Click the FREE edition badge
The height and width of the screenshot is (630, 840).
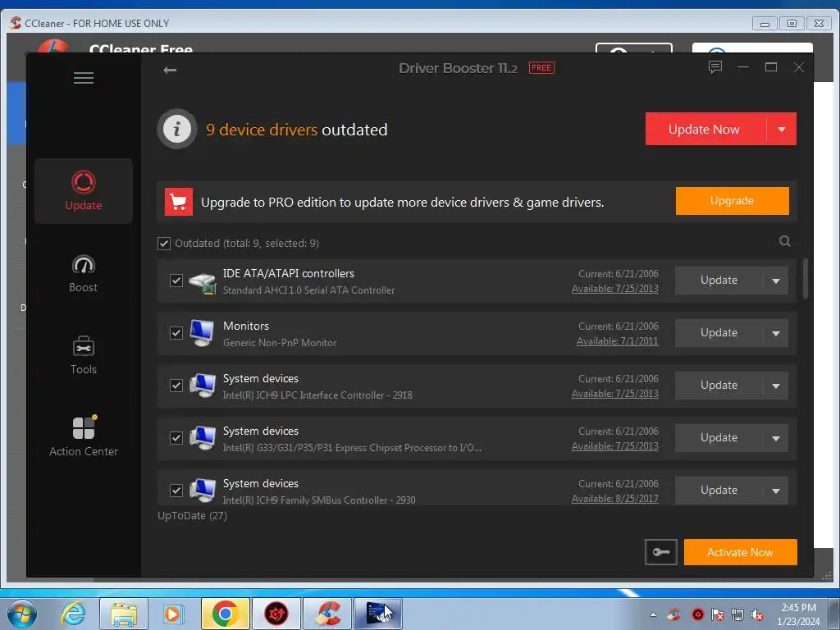tap(541, 67)
